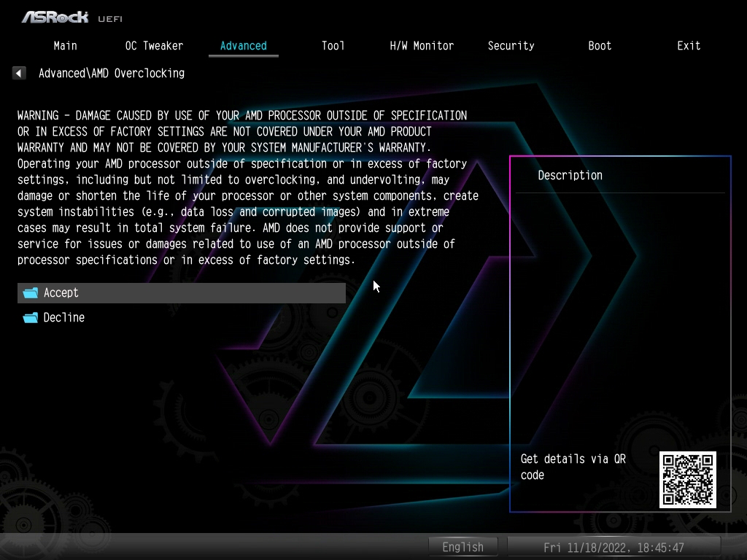This screenshot has height=560, width=747.
Task: Go back using the left arrow icon
Action: point(19,74)
